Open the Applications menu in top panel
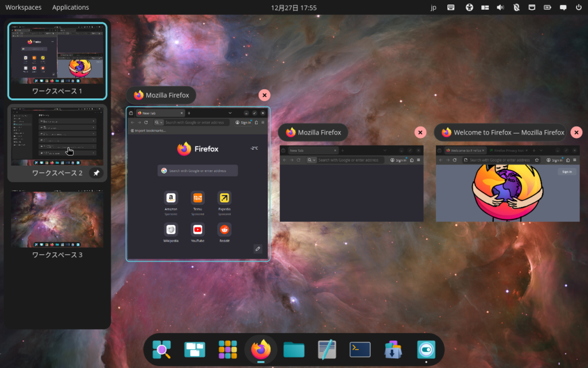This screenshot has width=588, height=368. tap(71, 7)
